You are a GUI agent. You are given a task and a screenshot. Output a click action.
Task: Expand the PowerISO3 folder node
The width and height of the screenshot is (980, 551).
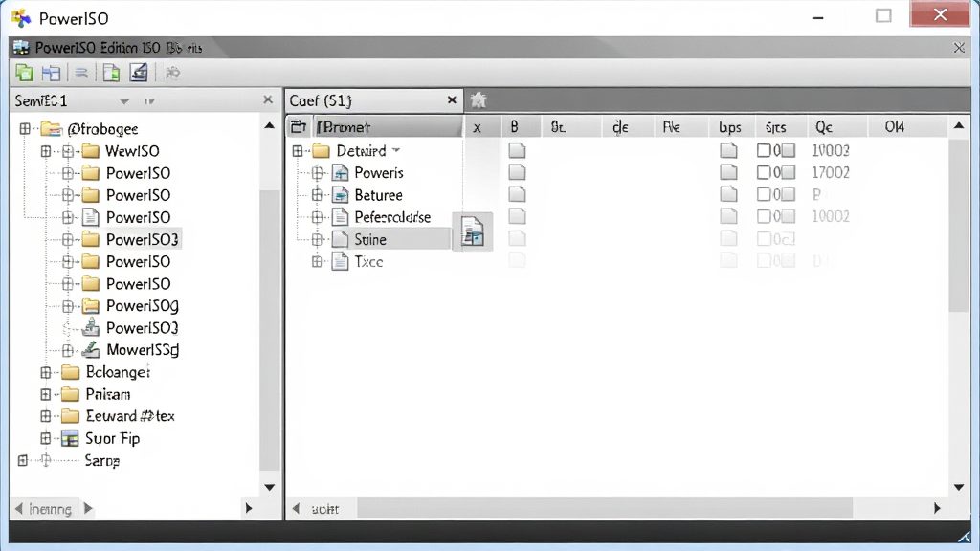(68, 239)
